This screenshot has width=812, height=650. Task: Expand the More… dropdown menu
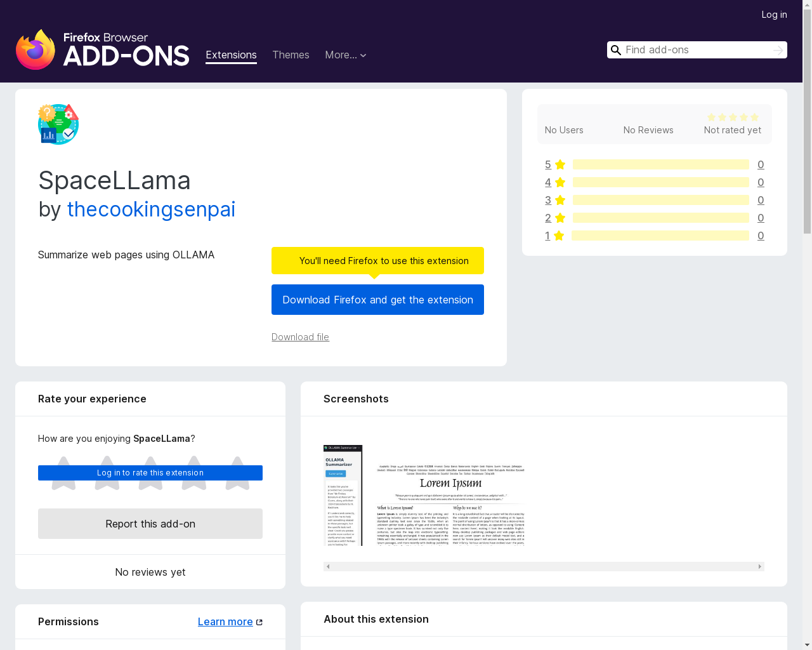[346, 55]
